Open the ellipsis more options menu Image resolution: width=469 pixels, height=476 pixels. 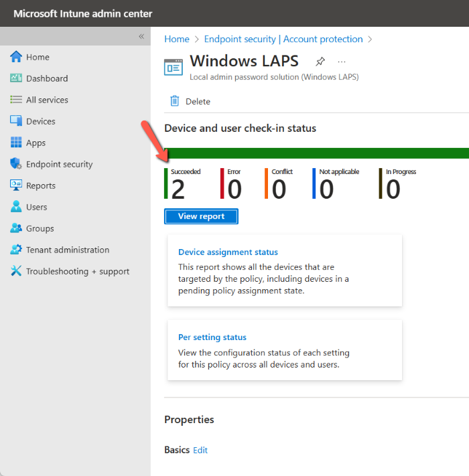[x=342, y=62]
